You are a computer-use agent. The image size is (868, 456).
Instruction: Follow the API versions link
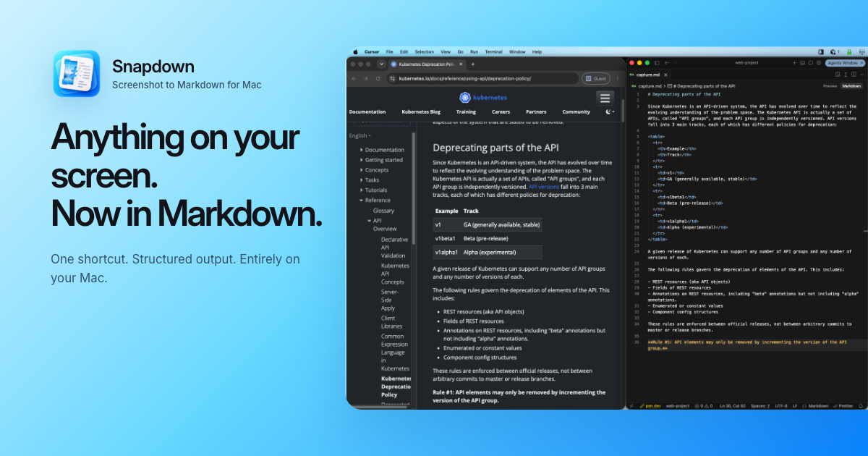point(544,187)
